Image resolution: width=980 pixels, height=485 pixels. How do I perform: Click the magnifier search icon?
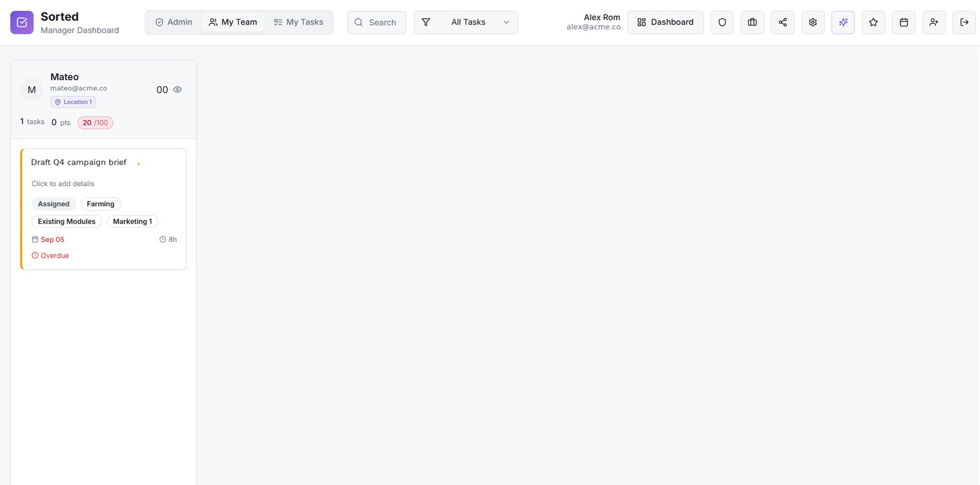point(359,23)
